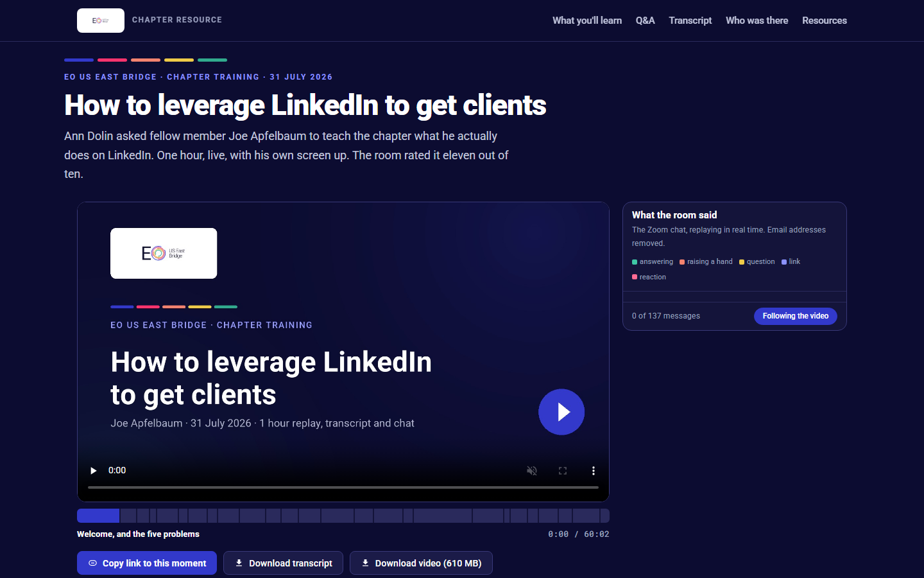Enter fullscreen using the fullscreen icon
Viewport: 924px width, 578px height.
click(x=563, y=471)
